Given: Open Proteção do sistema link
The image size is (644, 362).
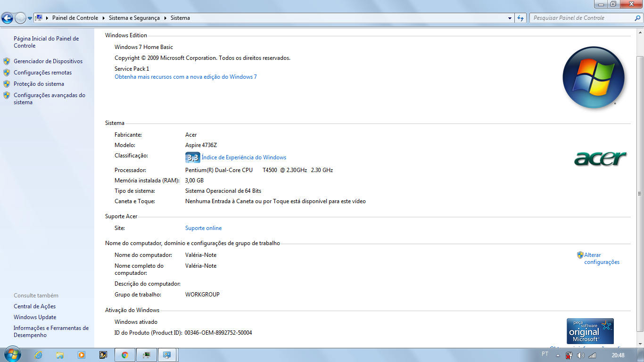Looking at the screenshot, I should click(x=39, y=84).
